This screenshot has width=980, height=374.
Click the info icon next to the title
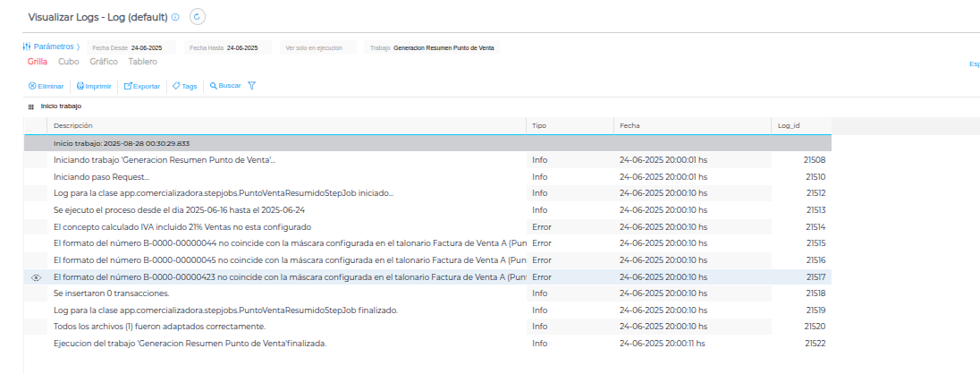pos(175,18)
